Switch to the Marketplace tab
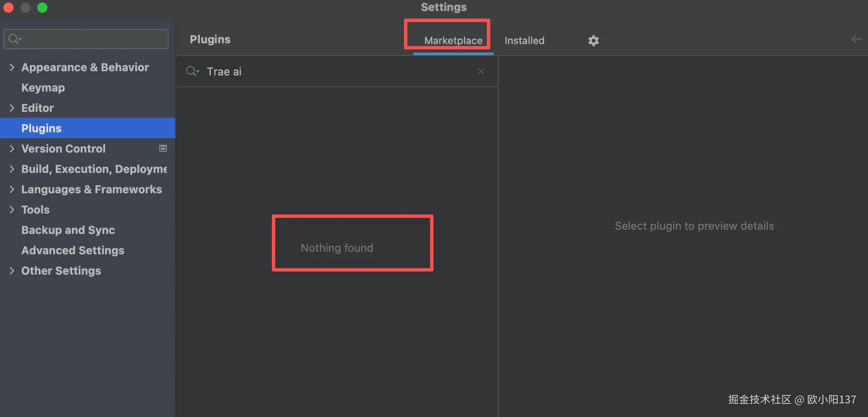The height and width of the screenshot is (417, 868). click(453, 41)
